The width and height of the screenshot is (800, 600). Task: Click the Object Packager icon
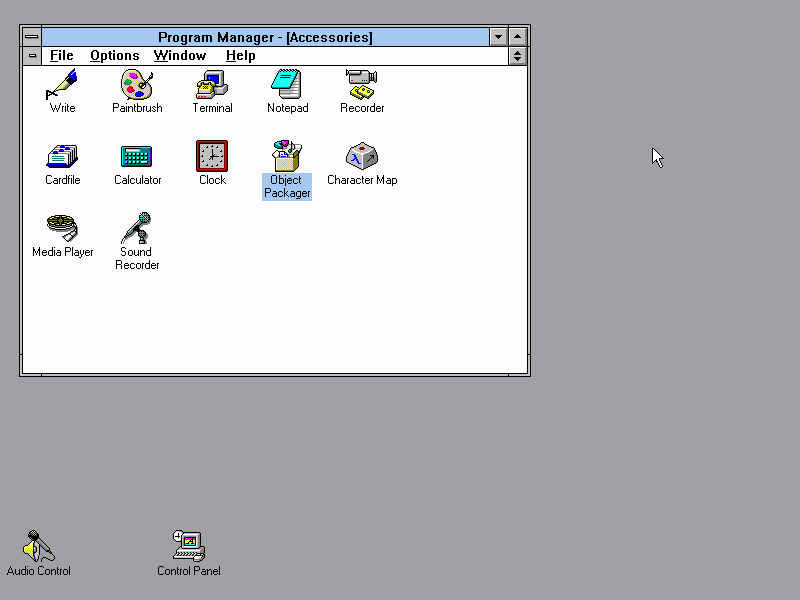287,157
